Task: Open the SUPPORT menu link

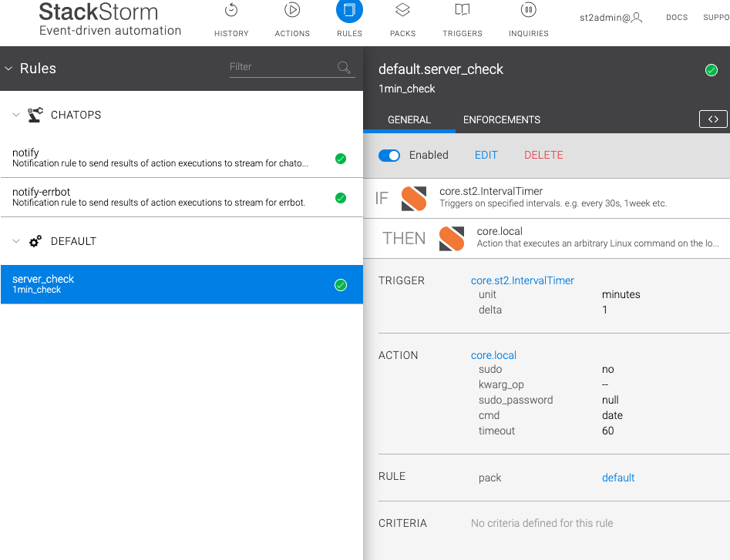Action: [x=716, y=18]
